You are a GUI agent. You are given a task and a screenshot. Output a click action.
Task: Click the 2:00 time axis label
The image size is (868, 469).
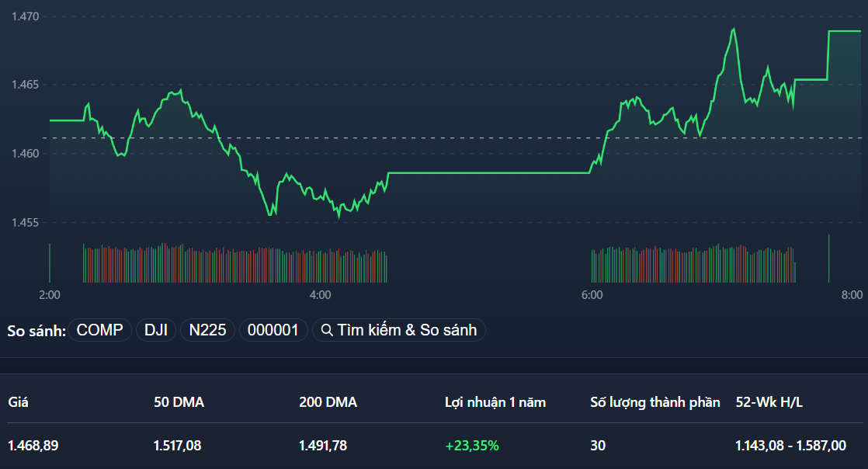(49, 294)
